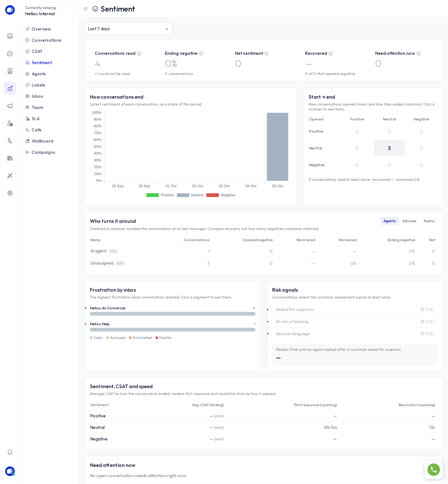This screenshot has height=484, width=448.
Task: Open the library books icon in left rail
Action: coord(10,158)
